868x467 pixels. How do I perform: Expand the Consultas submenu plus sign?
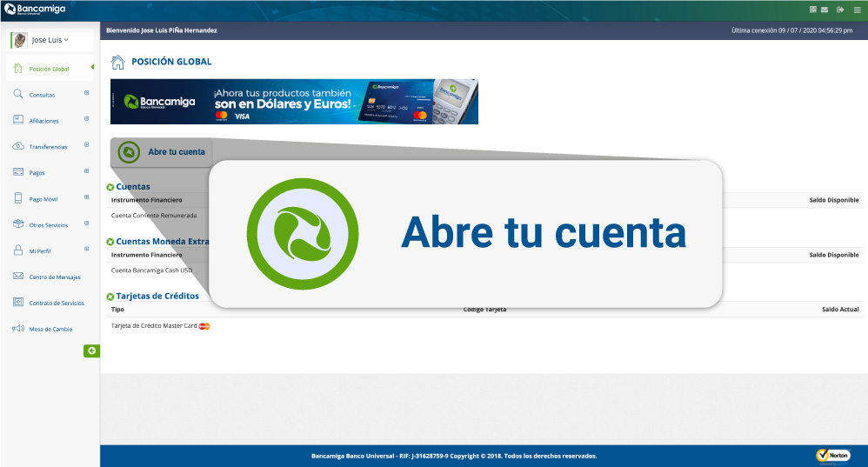(x=86, y=92)
